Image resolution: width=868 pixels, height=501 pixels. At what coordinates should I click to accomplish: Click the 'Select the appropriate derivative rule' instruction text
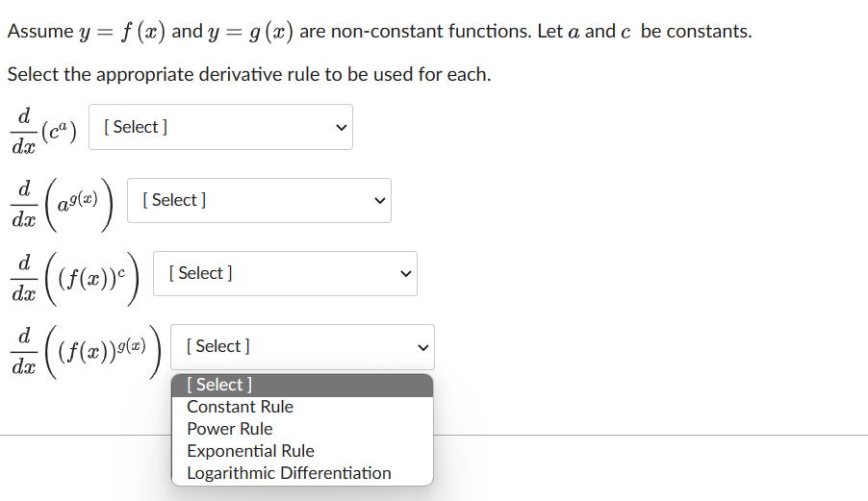pos(249,74)
